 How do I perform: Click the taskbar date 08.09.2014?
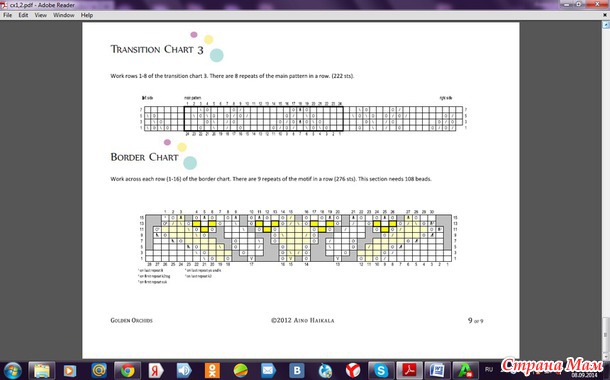(x=584, y=375)
